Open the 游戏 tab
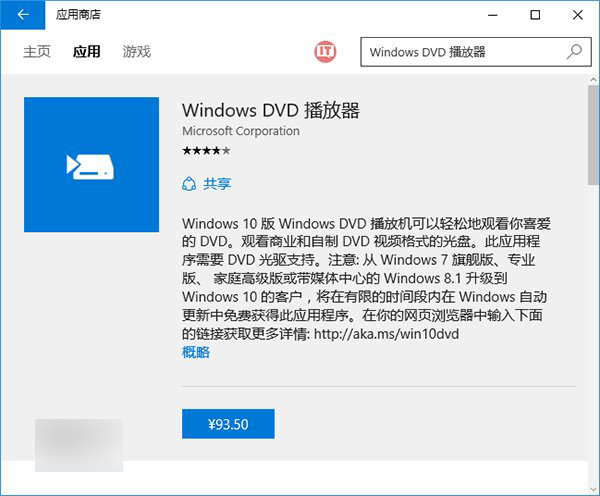 (137, 51)
